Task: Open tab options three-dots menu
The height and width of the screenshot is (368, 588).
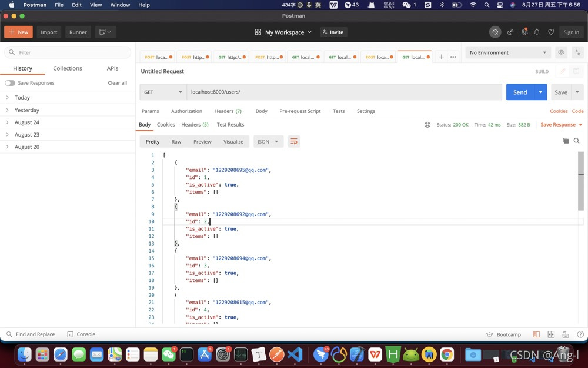Action: tap(453, 57)
